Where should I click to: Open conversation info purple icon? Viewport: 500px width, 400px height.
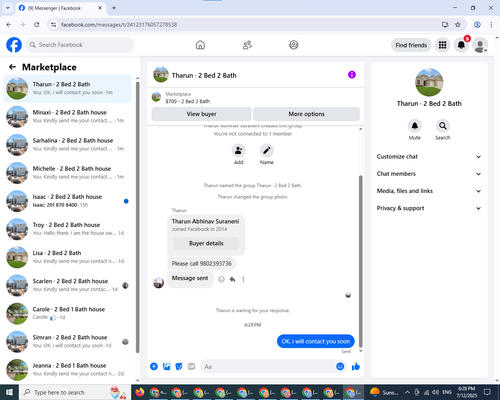[x=352, y=75]
